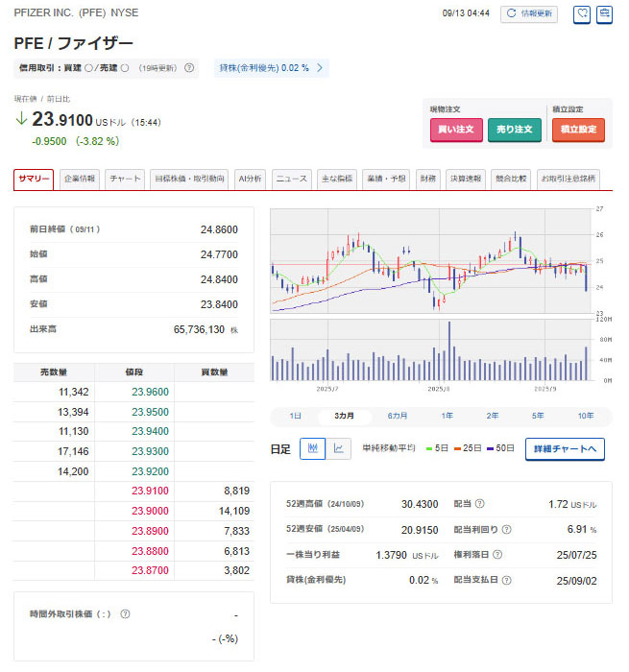This screenshot has height=672, width=629.
Task: Open the 詳細チャートへ detailed chart button
Action: 565,449
